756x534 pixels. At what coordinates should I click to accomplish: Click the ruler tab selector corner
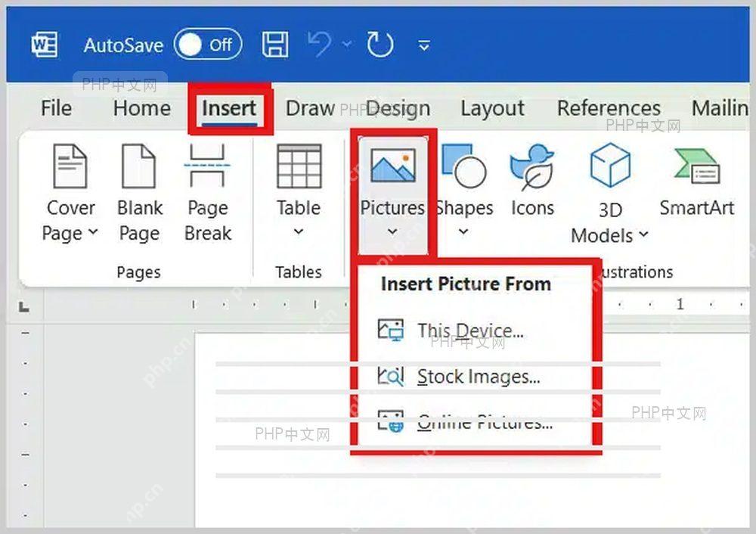click(23, 306)
